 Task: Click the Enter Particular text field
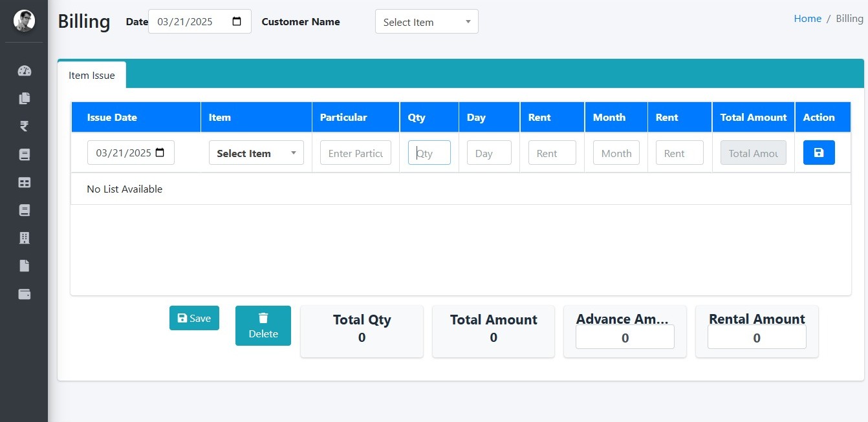pyautogui.click(x=355, y=153)
